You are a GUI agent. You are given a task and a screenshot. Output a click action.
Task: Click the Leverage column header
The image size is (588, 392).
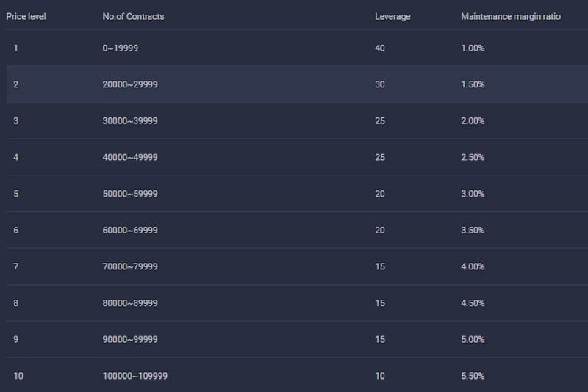point(392,16)
